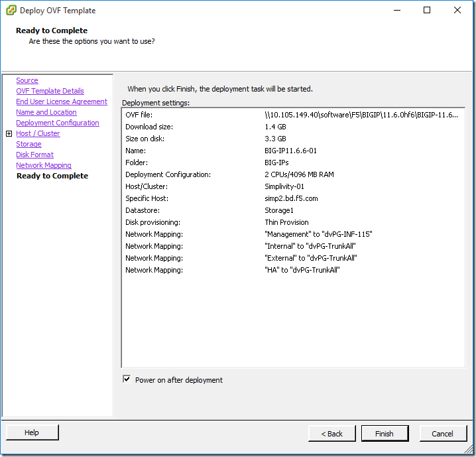
Task: Open End User License Agreement step
Action: [x=62, y=102]
